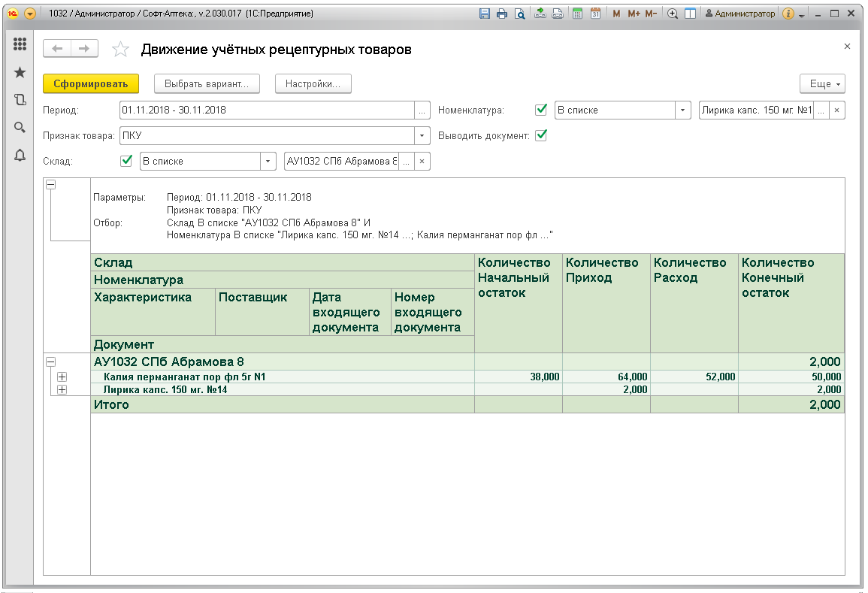
Task: Click the Save icon in title toolbar
Action: coord(485,14)
